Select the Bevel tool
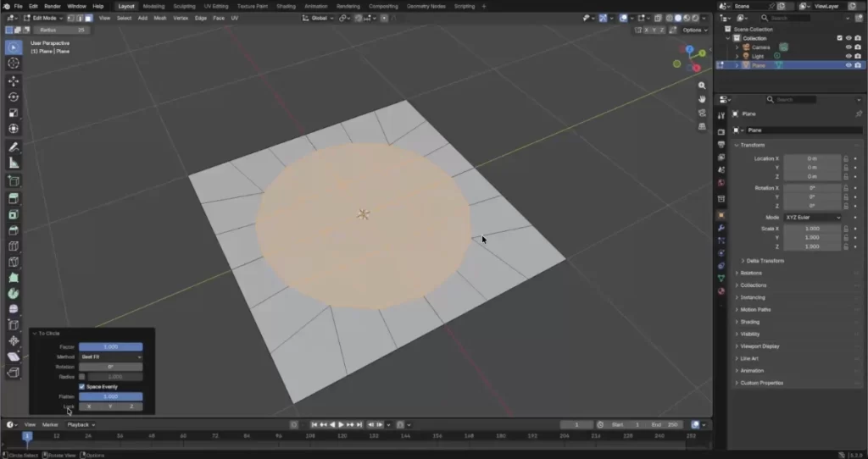 pyautogui.click(x=14, y=230)
